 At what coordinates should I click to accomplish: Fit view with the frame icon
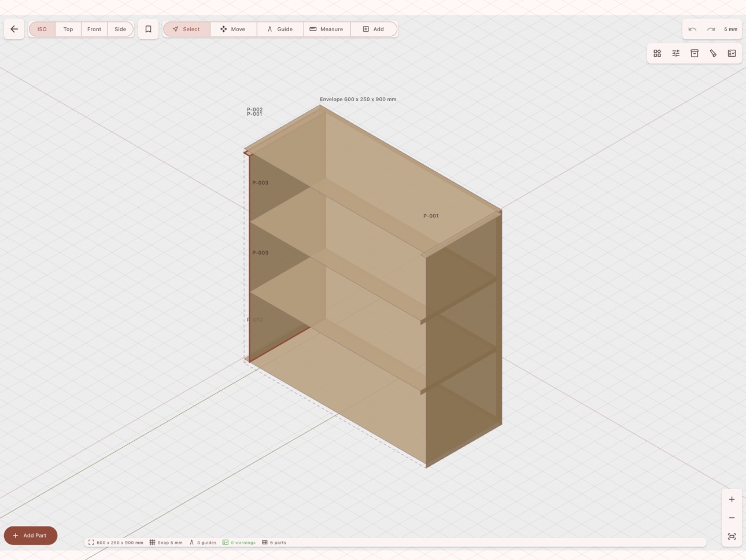point(732,536)
